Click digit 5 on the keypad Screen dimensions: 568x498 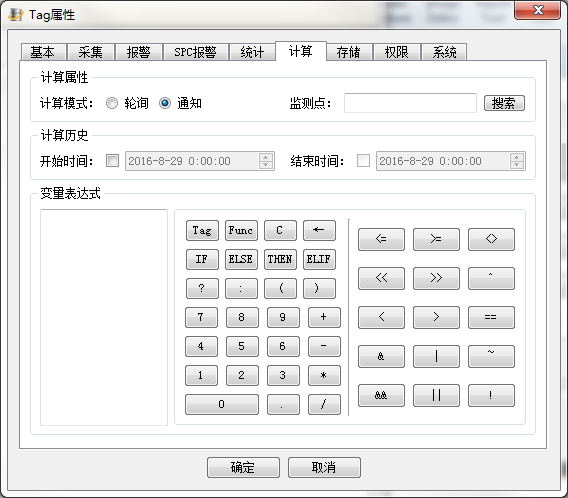pos(242,346)
